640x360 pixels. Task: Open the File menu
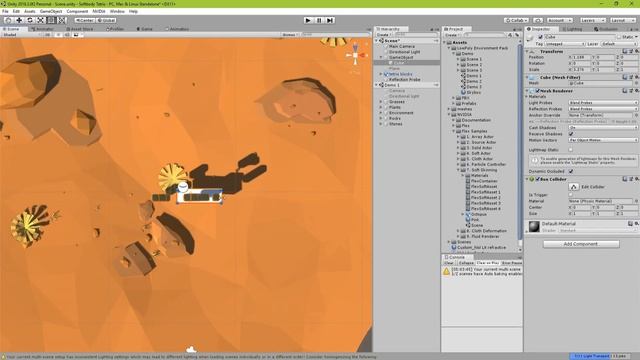(x=5, y=11)
